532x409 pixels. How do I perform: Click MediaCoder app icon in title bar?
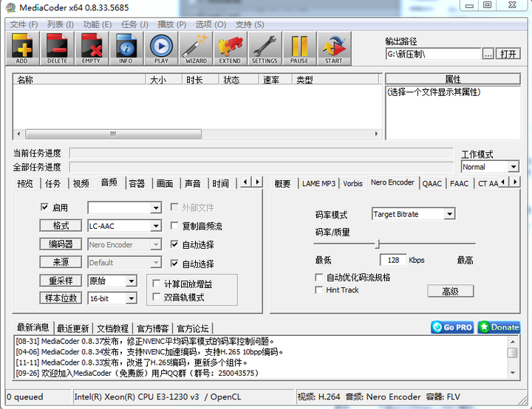10,7
